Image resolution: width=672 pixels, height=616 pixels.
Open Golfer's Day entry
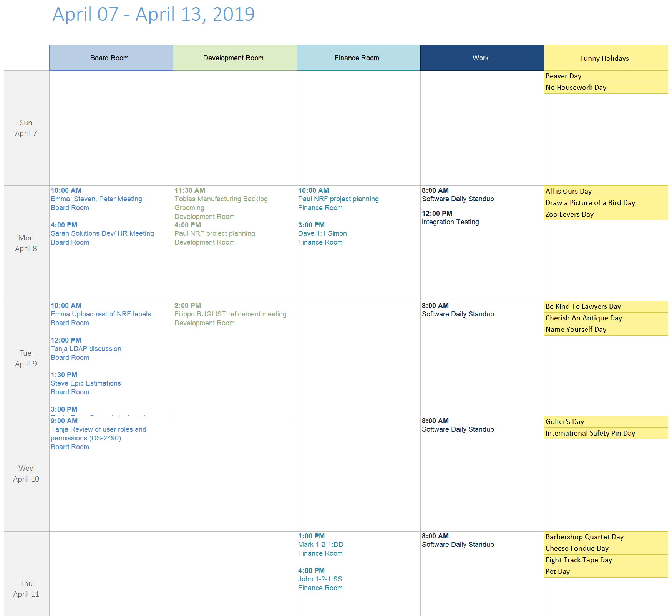606,422
